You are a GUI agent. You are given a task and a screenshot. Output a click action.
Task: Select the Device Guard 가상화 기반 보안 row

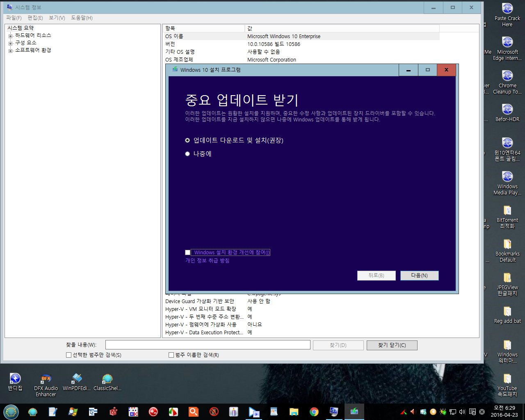tap(301, 301)
